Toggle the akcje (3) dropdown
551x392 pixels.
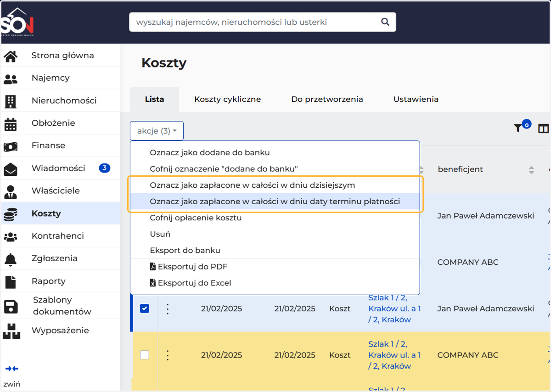point(157,131)
